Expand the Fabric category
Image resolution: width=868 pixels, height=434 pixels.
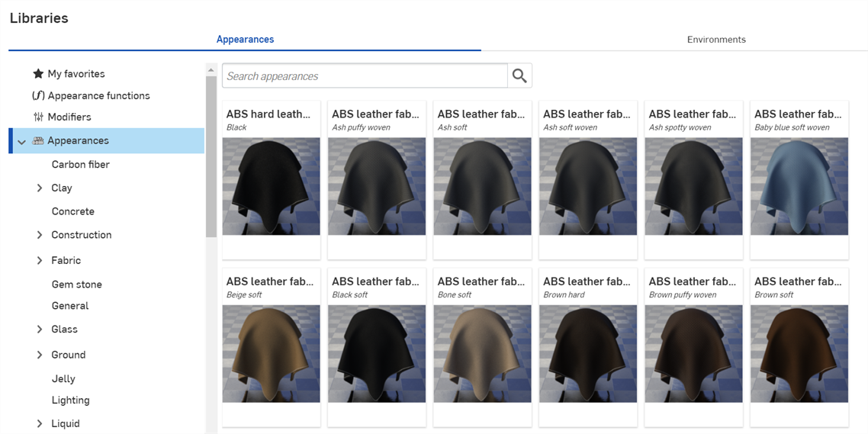tap(40, 261)
